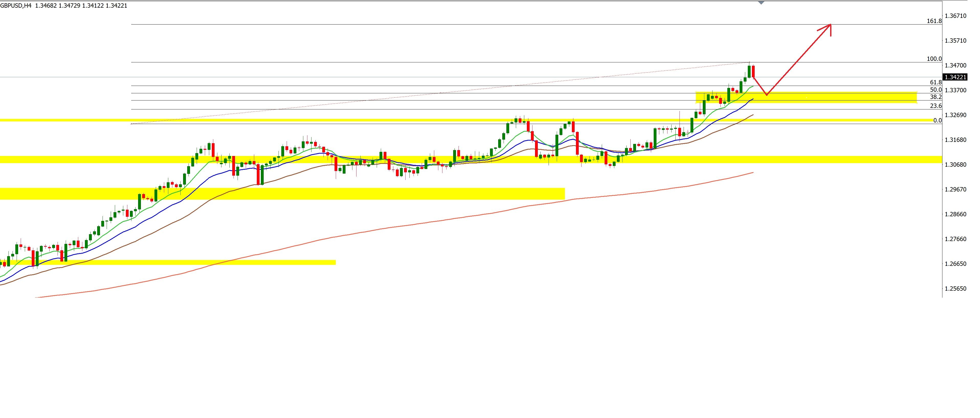Click the 50.0 Fibonacci level label

tap(936, 90)
